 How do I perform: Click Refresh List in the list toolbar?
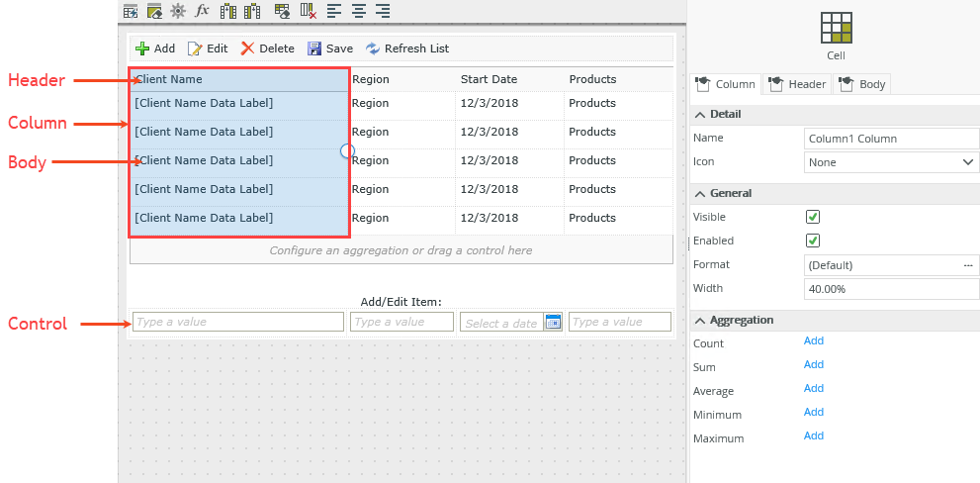(407, 48)
